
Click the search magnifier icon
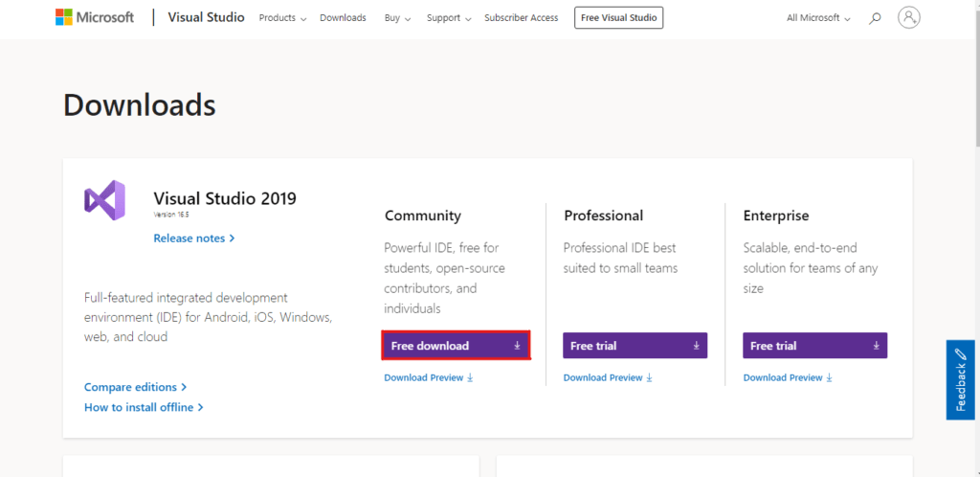(875, 17)
